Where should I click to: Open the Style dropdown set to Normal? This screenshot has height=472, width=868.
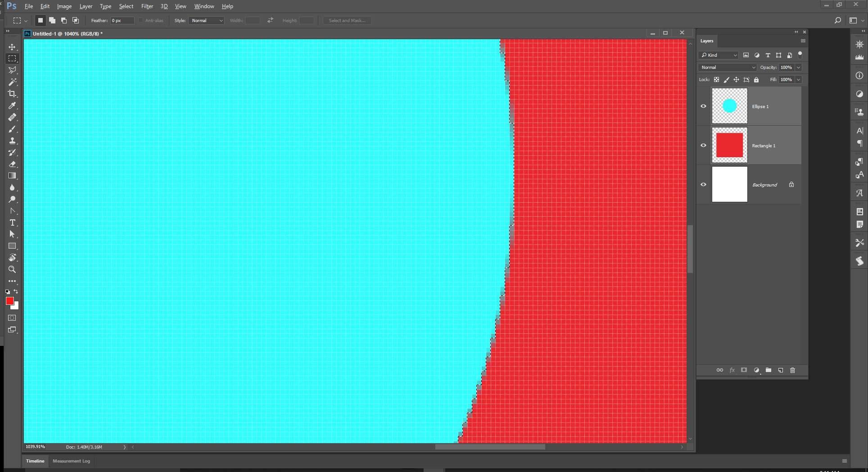coord(206,20)
